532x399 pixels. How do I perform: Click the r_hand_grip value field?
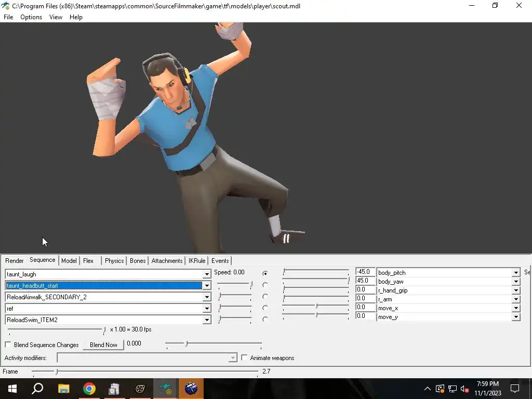365,289
